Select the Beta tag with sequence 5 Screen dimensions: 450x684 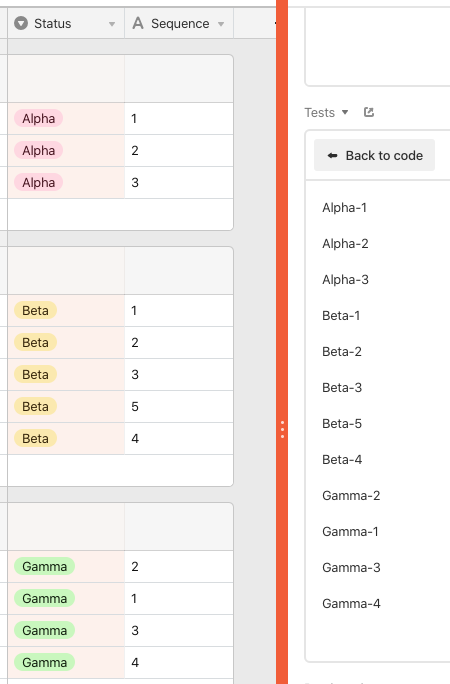[x=35, y=407]
